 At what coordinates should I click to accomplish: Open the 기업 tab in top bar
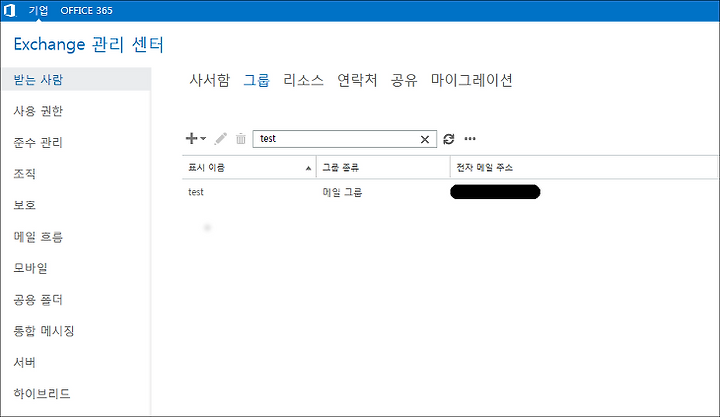click(38, 10)
